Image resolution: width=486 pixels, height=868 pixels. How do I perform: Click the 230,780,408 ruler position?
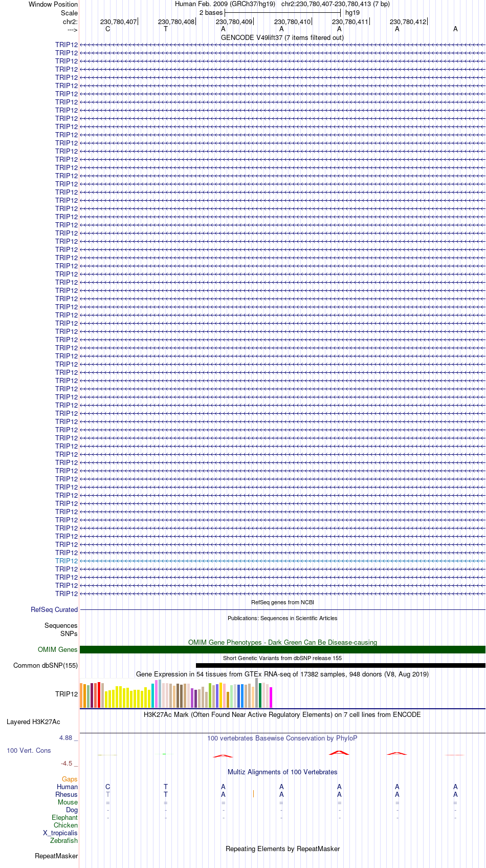click(x=176, y=22)
